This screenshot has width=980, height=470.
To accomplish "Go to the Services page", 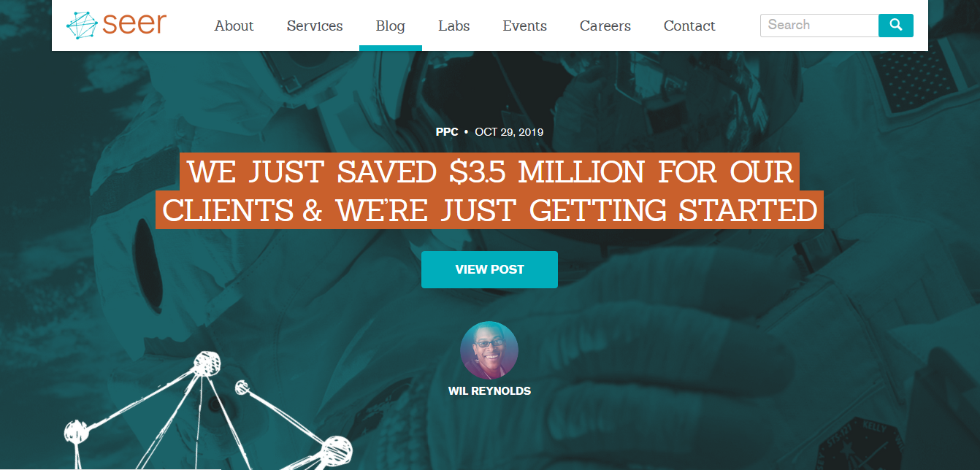I will 315,26.
